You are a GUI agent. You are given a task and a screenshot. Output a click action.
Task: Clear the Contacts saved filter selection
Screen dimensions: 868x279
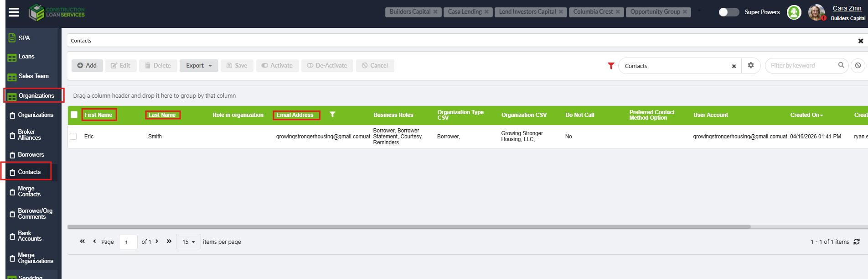click(x=734, y=66)
